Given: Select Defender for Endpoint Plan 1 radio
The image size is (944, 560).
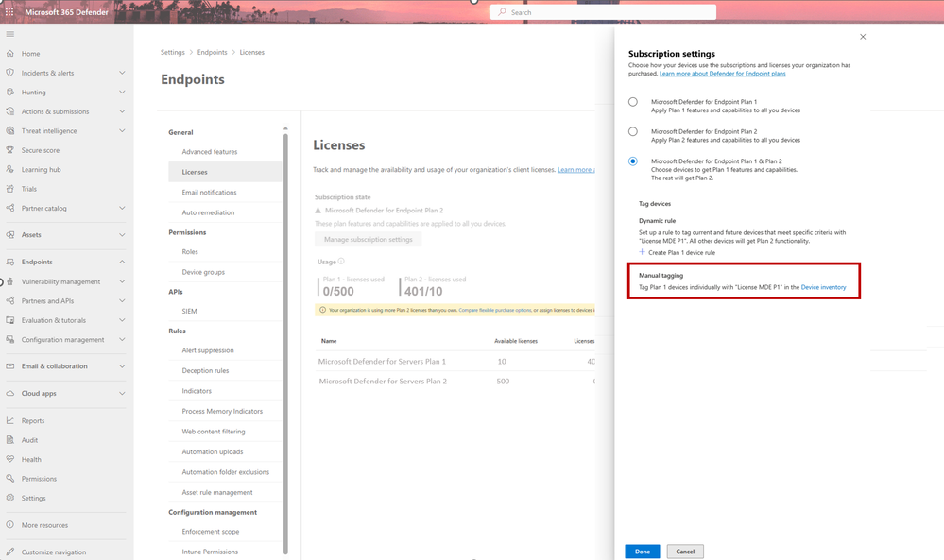Looking at the screenshot, I should (633, 102).
